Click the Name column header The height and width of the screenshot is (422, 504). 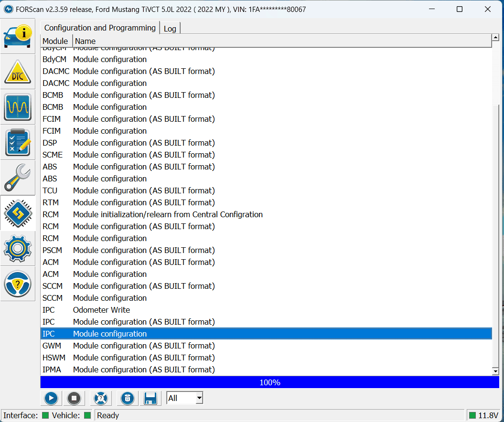(x=282, y=41)
